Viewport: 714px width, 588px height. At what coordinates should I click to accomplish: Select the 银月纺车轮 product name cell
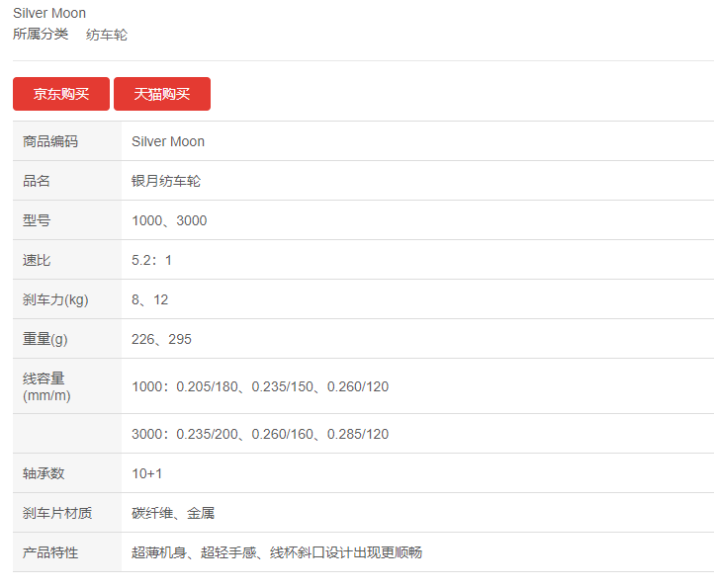166,181
